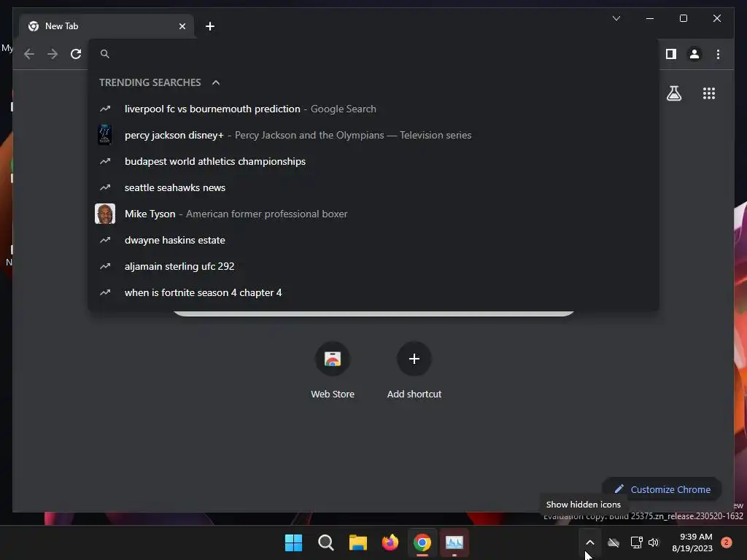Open the tab search dropdown arrow
This screenshot has height=560, width=747.
pos(616,18)
